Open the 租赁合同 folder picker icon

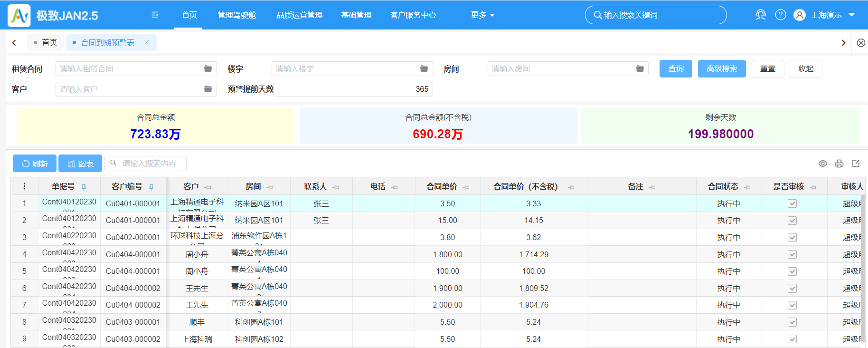(x=208, y=68)
